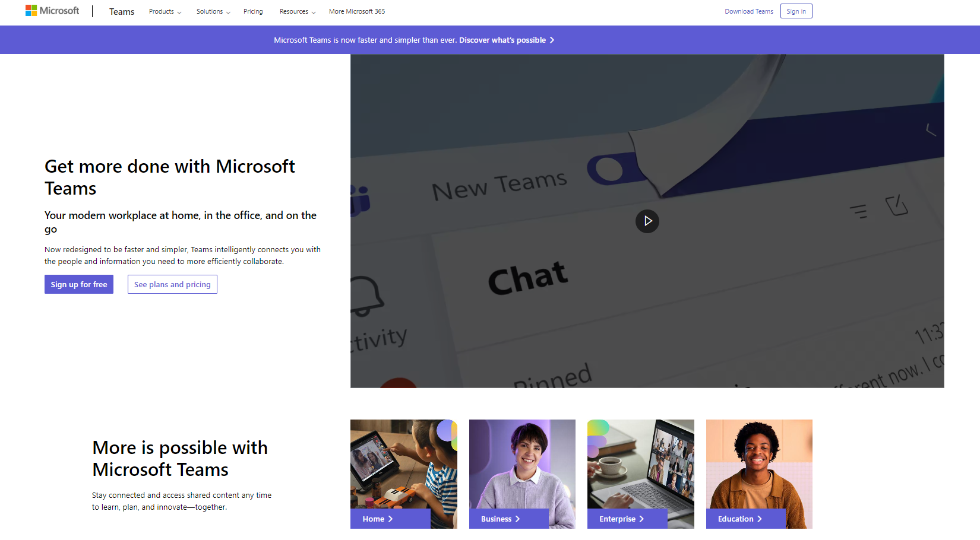The image size is (980, 540).
Task: Click the 'More is possible with Microsoft Teams' heading
Action: [x=180, y=458]
